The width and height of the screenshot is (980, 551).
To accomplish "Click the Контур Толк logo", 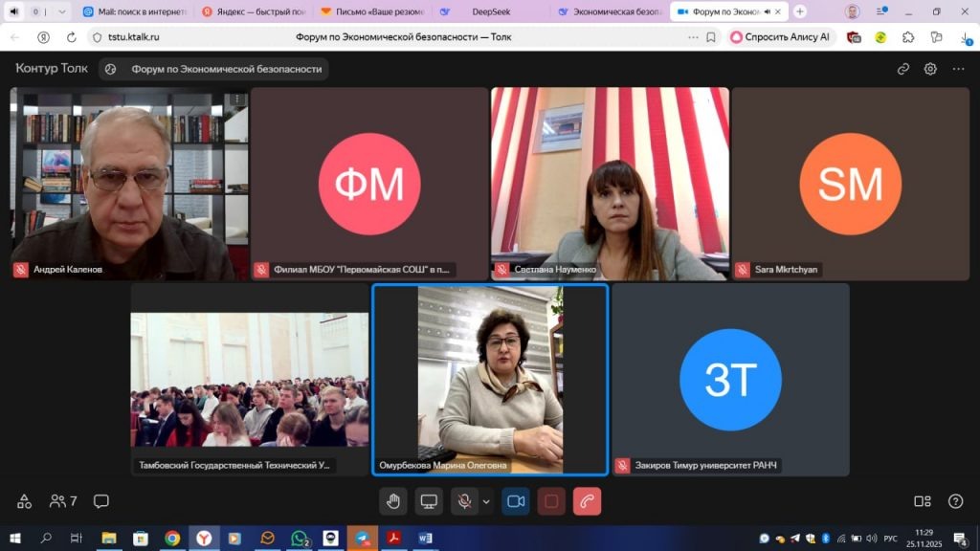I will tap(52, 68).
